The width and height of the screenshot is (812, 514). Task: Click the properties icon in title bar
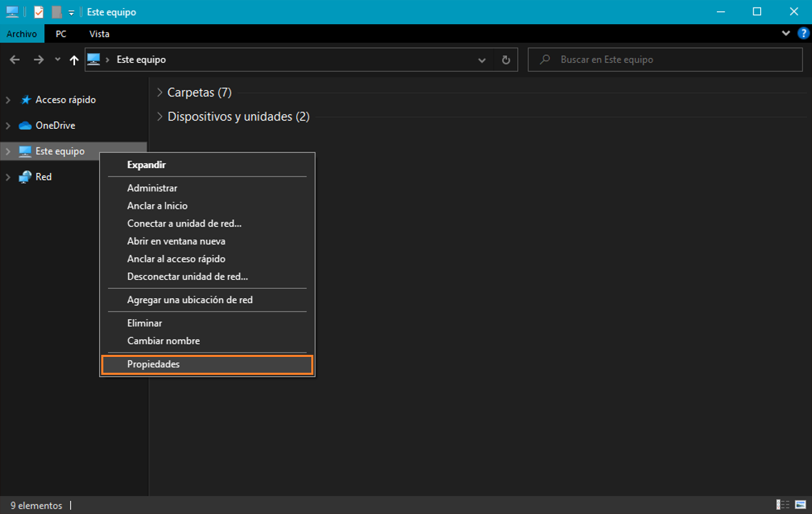(39, 12)
